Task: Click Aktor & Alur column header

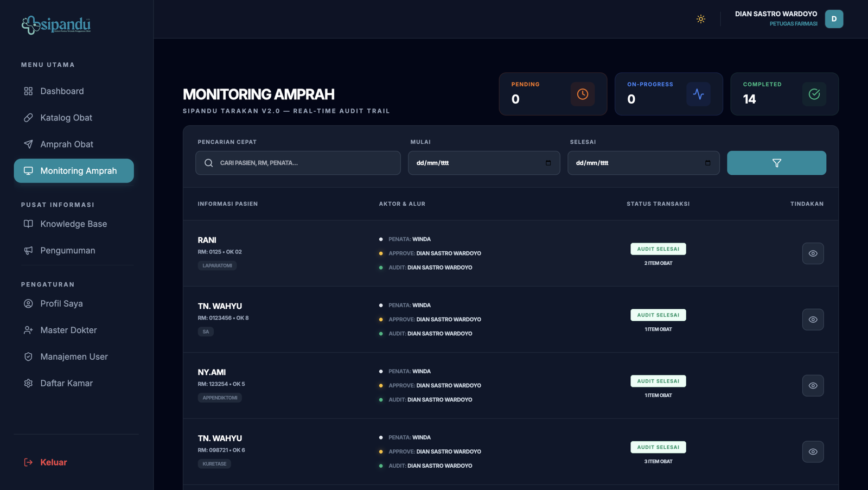Action: click(402, 205)
